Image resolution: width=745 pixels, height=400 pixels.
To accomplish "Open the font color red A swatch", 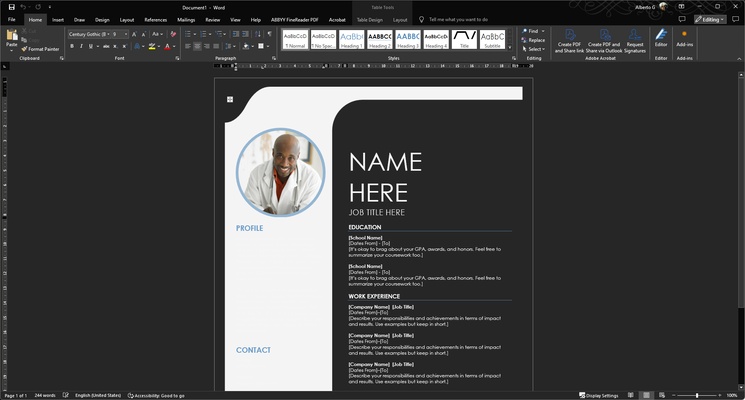I will point(167,47).
